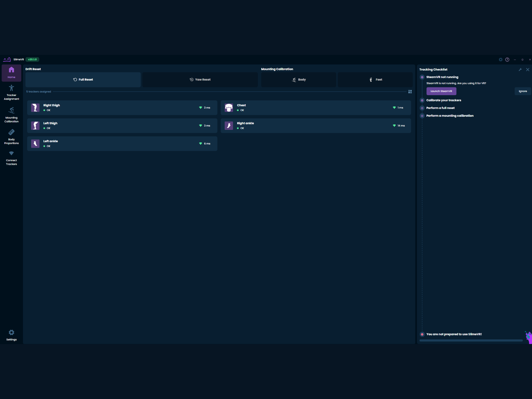Click the SlimeVR logo icon
Image resolution: width=532 pixels, height=399 pixels.
click(x=7, y=60)
